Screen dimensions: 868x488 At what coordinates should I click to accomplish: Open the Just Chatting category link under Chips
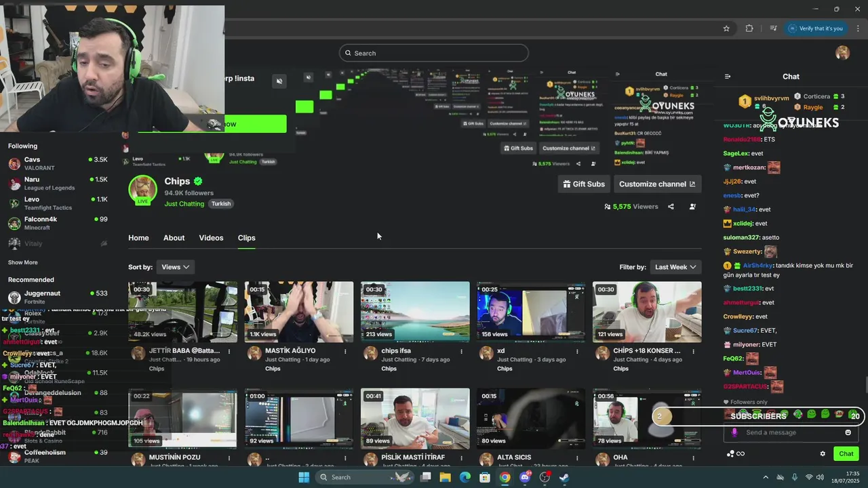click(x=184, y=204)
